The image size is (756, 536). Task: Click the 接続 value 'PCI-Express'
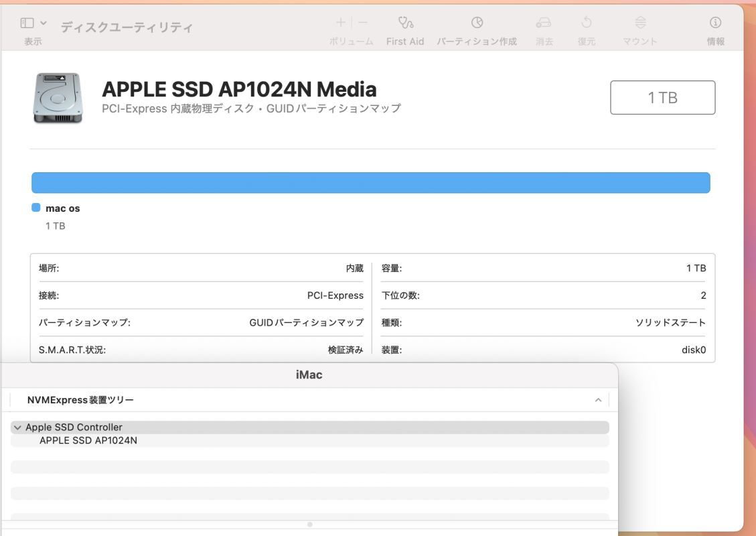(x=335, y=295)
